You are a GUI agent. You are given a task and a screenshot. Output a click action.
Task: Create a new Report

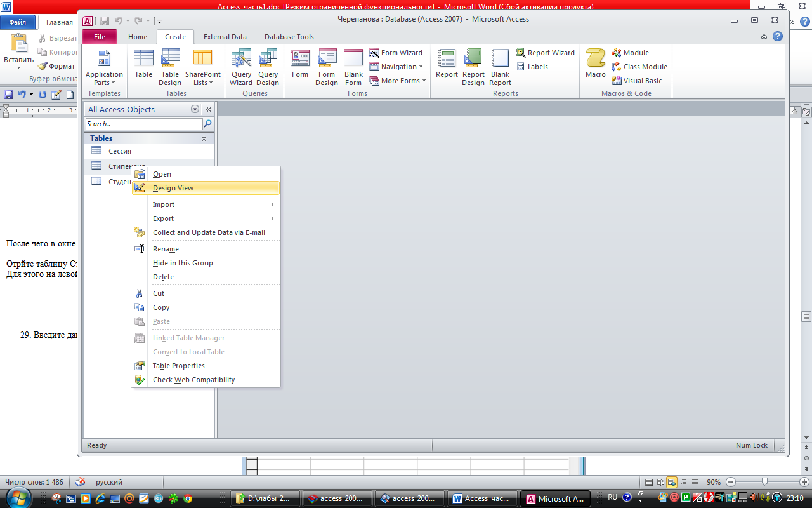click(x=447, y=64)
